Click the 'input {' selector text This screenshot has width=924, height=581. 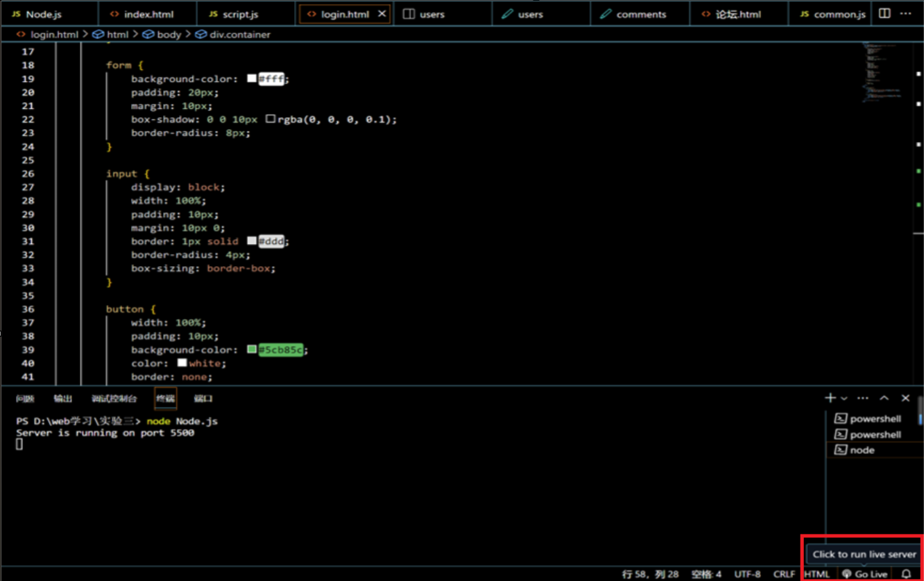(x=128, y=173)
